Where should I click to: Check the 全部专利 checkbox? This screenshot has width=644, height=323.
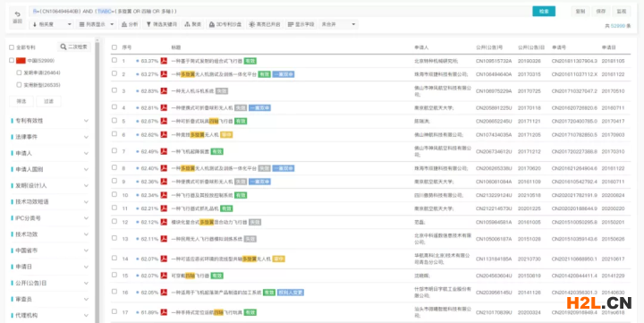click(12, 47)
